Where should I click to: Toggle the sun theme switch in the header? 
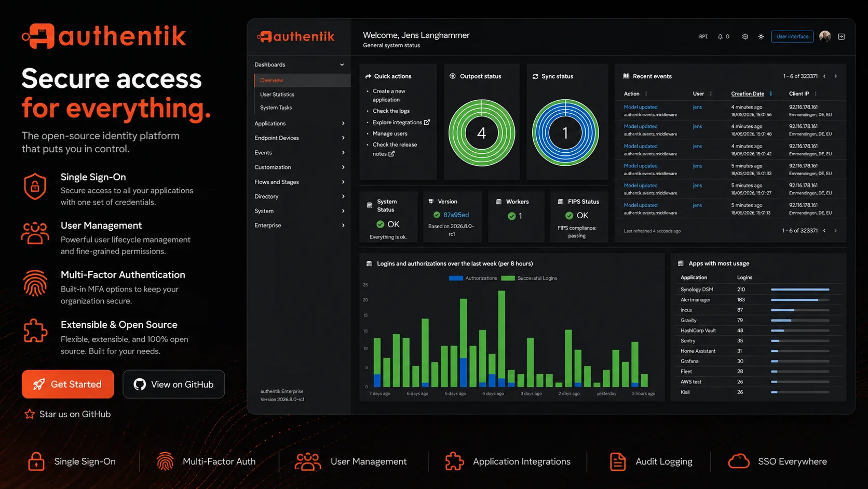click(761, 36)
